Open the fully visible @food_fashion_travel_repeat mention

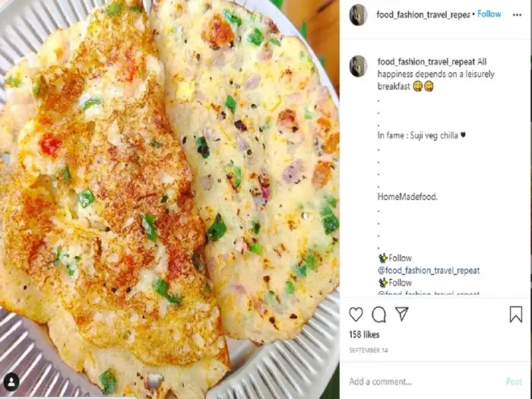tap(429, 271)
